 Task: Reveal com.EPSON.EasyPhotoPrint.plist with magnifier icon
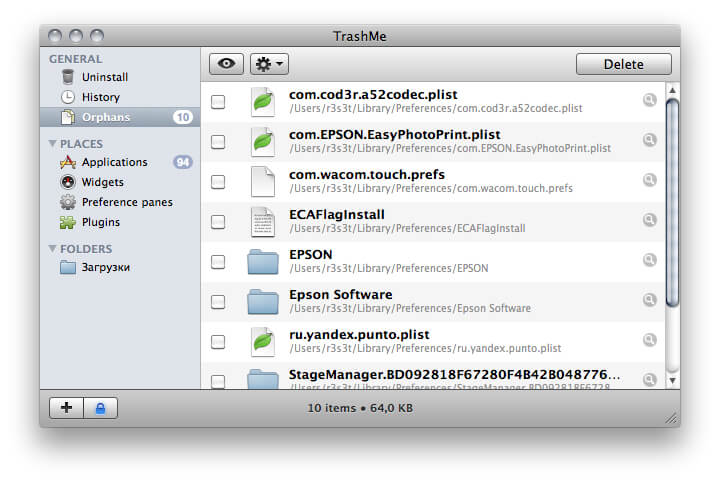coord(649,140)
